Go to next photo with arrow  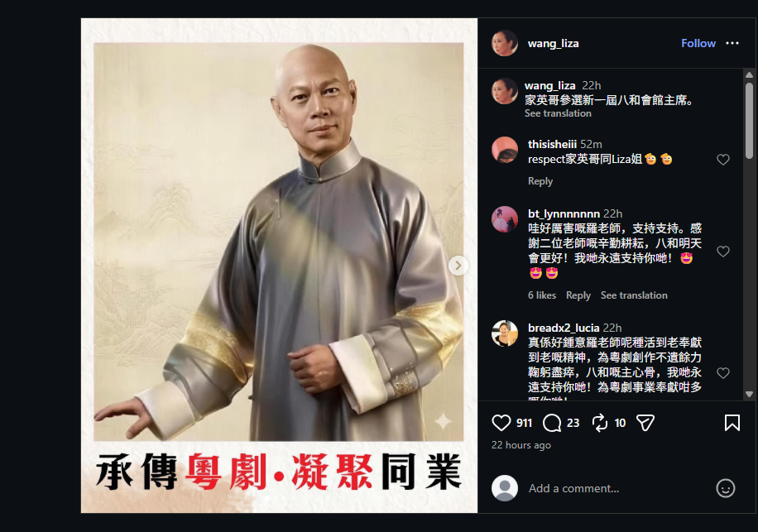point(458,266)
